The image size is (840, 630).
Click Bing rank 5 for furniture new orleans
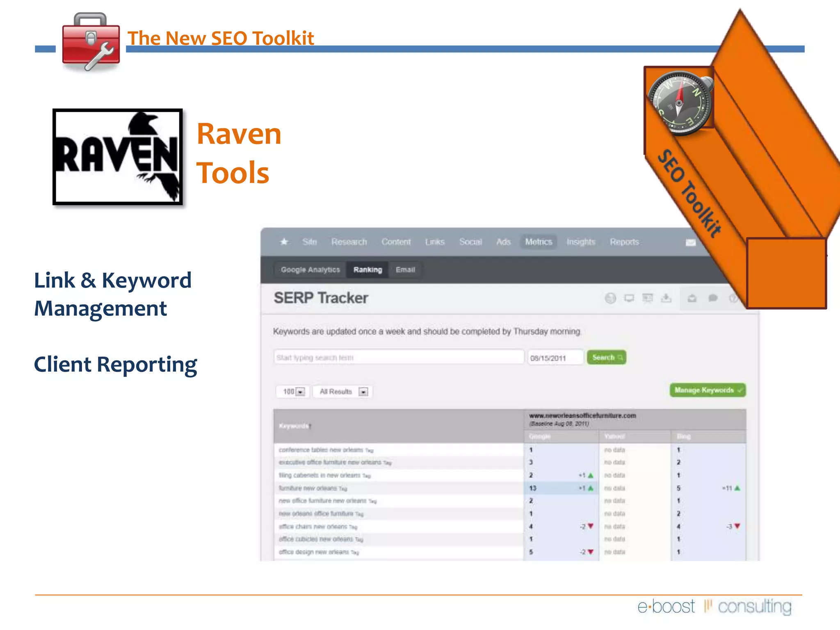pos(678,488)
